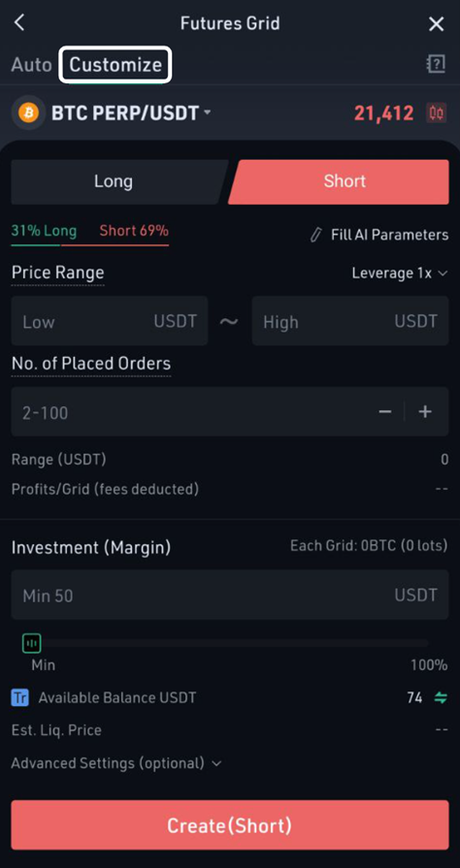Go back using the left arrow

[19, 23]
